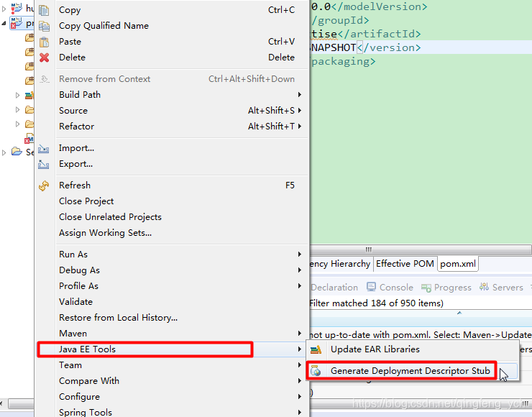This screenshot has width=532, height=417.
Task: Click the pom file icon with error marker
Action: pos(29,138)
